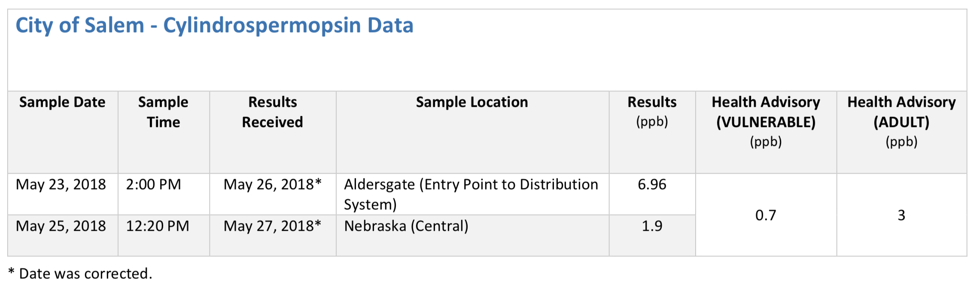This screenshot has height=290, width=980.
Task: Select the Results (ppb) column header
Action: tap(651, 111)
